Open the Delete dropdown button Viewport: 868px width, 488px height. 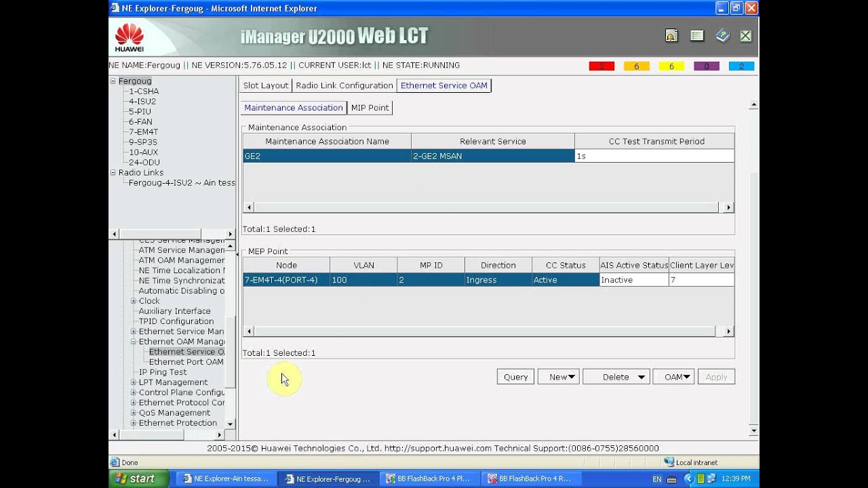[616, 377]
